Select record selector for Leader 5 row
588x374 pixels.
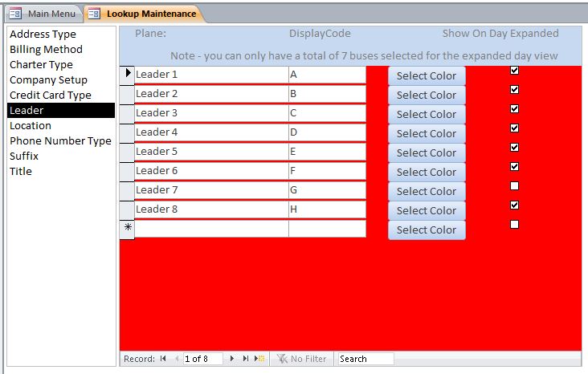(x=127, y=152)
